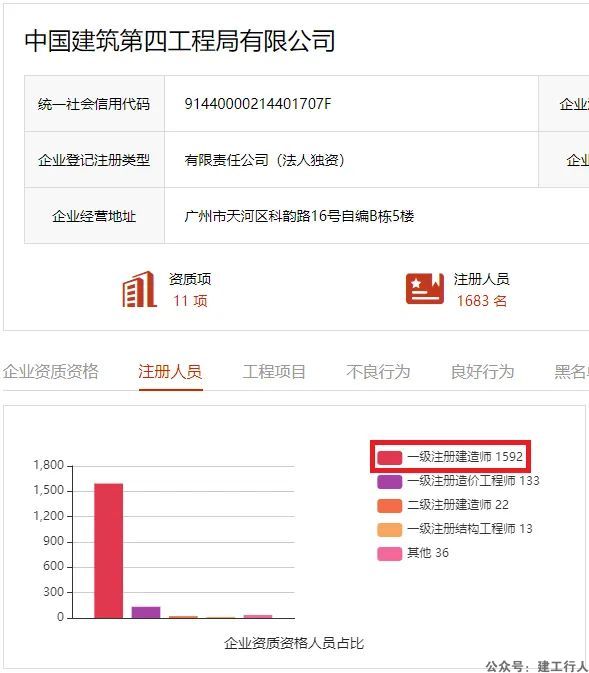This screenshot has width=589, height=673.
Task: Click the tall red bar in chart
Action: (x=109, y=551)
